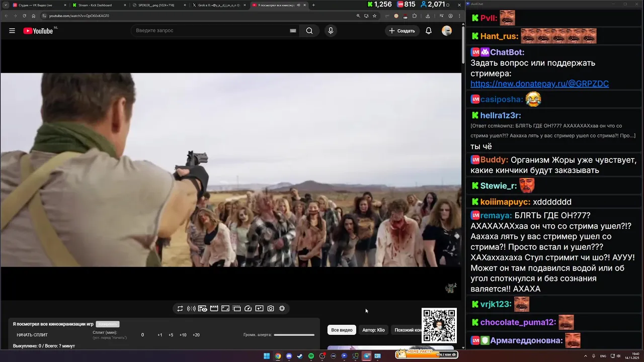Open YouTube notifications bell

pos(429,31)
